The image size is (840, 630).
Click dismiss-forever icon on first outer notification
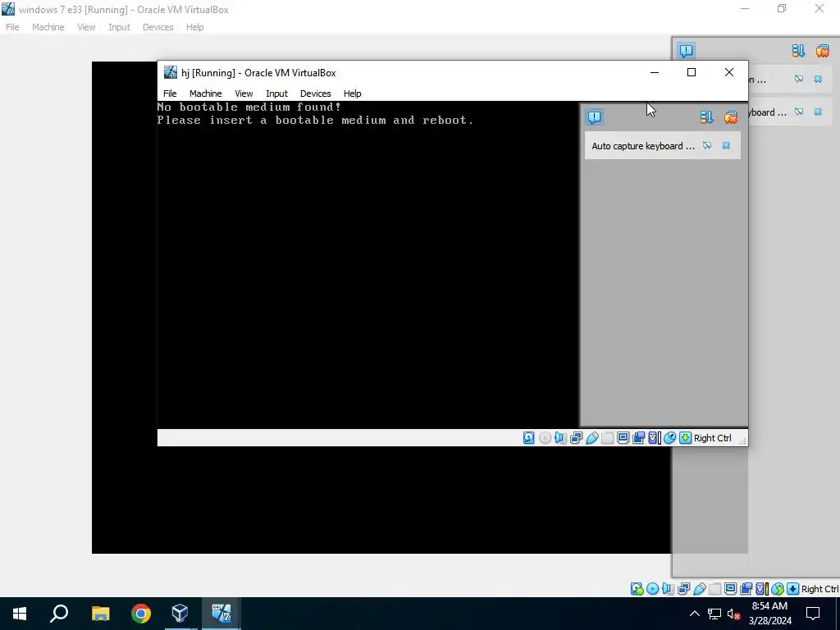click(799, 79)
